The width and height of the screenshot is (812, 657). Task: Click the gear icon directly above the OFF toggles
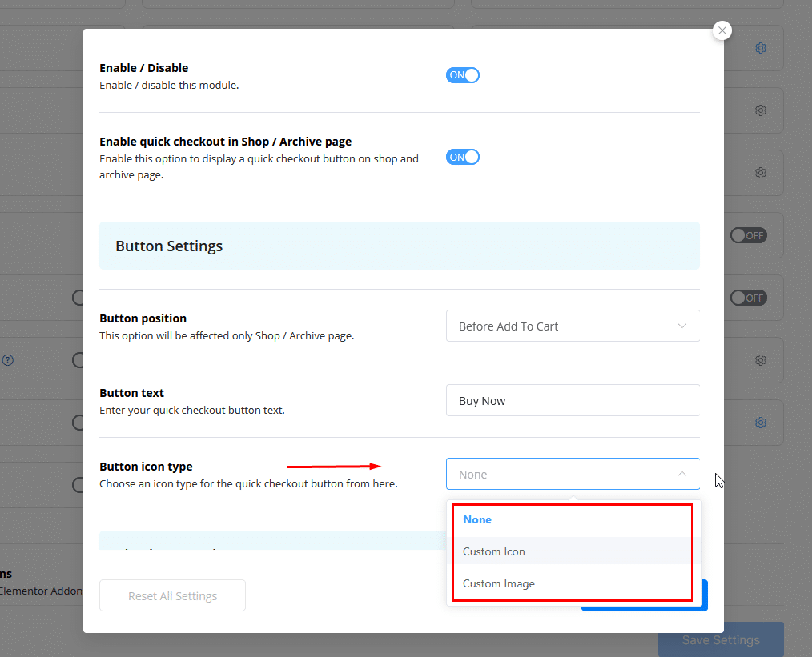(x=761, y=173)
